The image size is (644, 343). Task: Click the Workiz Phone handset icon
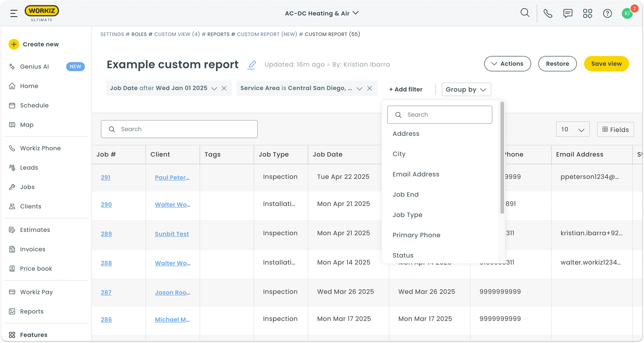12,148
